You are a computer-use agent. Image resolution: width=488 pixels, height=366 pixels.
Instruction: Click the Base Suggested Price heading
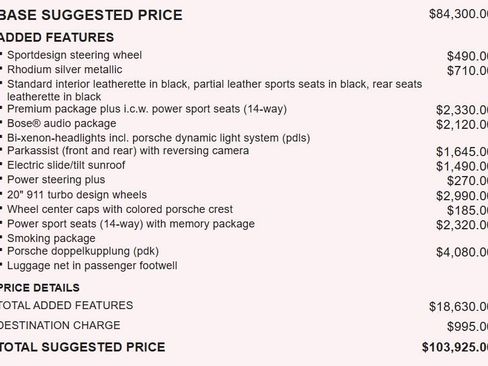[x=91, y=15]
